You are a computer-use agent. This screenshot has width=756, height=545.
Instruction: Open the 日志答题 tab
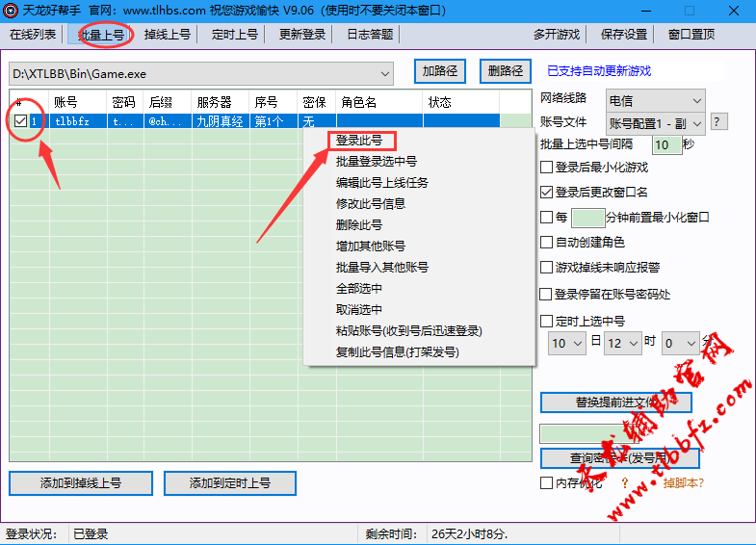(370, 34)
